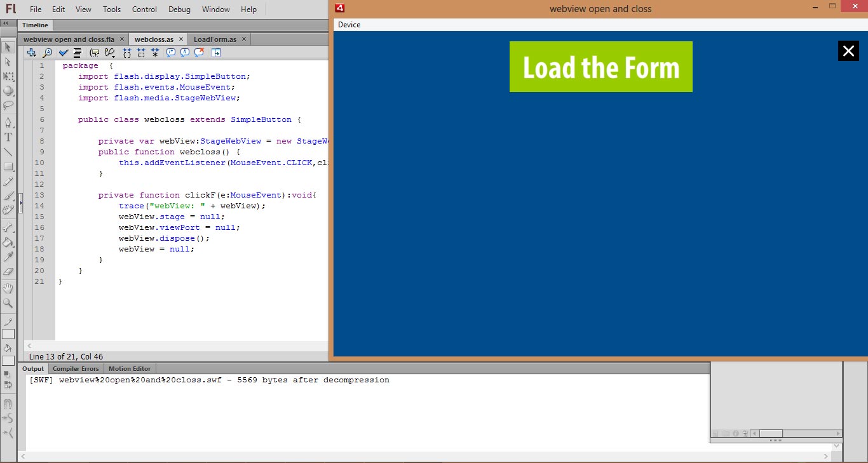
Task: Click the Load the Form button
Action: point(600,67)
